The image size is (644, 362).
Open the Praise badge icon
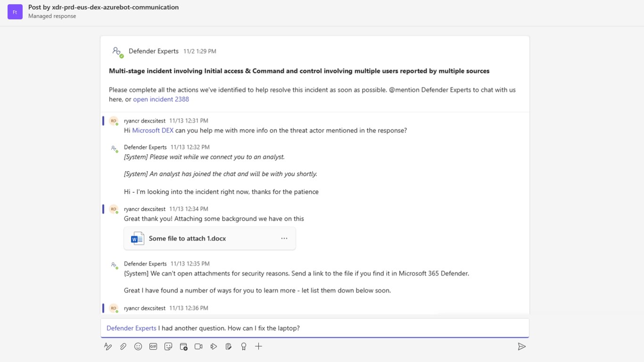click(244, 346)
